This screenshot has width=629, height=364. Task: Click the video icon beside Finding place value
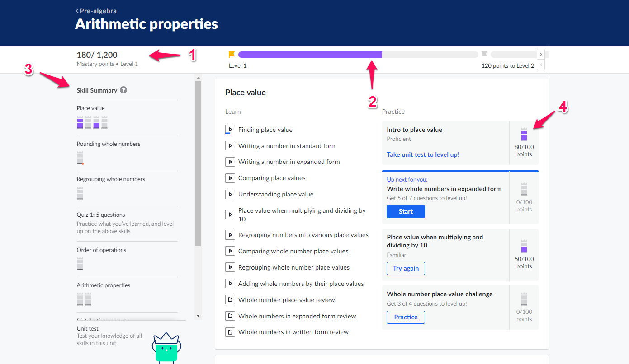(230, 130)
